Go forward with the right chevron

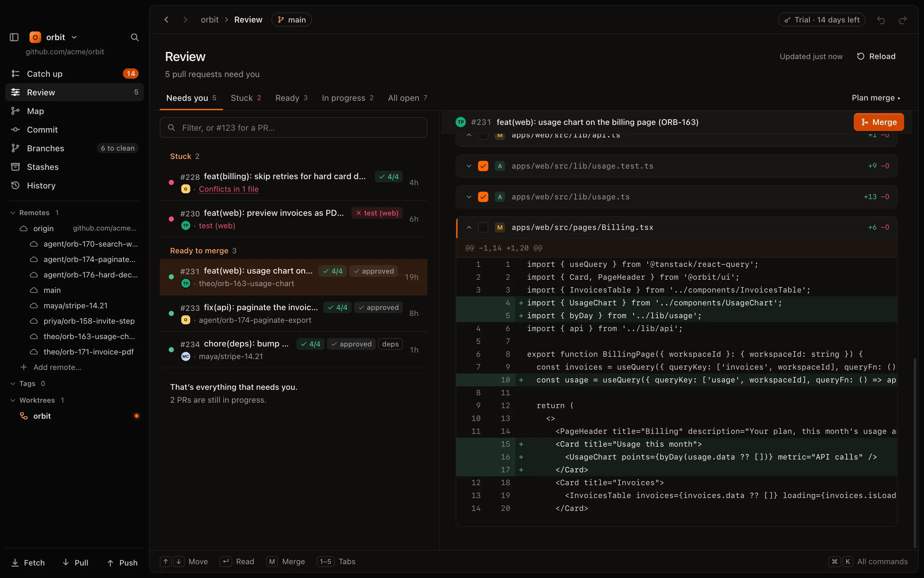pyautogui.click(x=185, y=20)
